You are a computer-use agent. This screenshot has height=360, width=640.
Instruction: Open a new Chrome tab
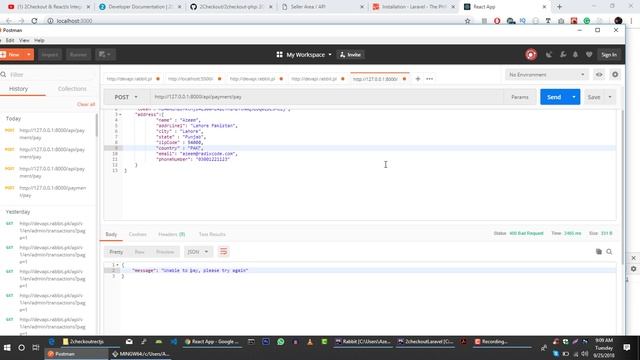(560, 7)
